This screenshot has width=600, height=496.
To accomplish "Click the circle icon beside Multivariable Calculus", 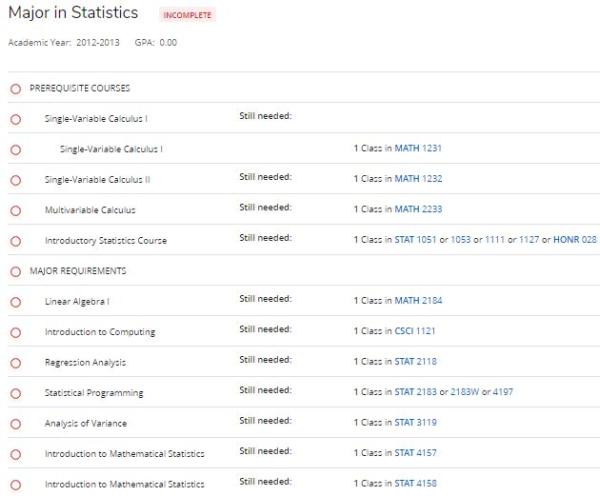I will coord(15,210).
